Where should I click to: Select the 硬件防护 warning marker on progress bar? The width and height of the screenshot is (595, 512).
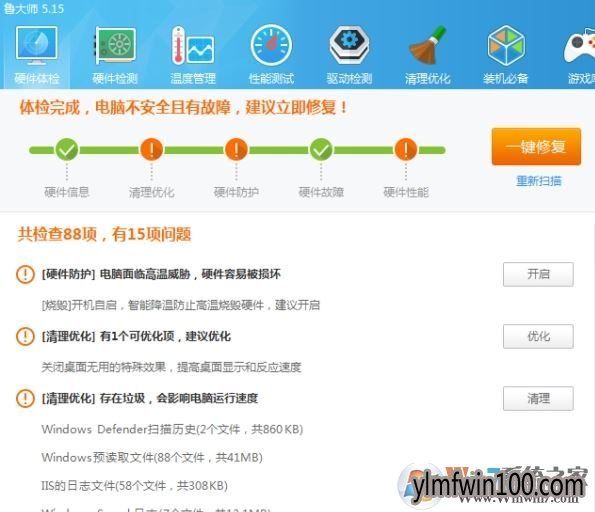[236, 150]
